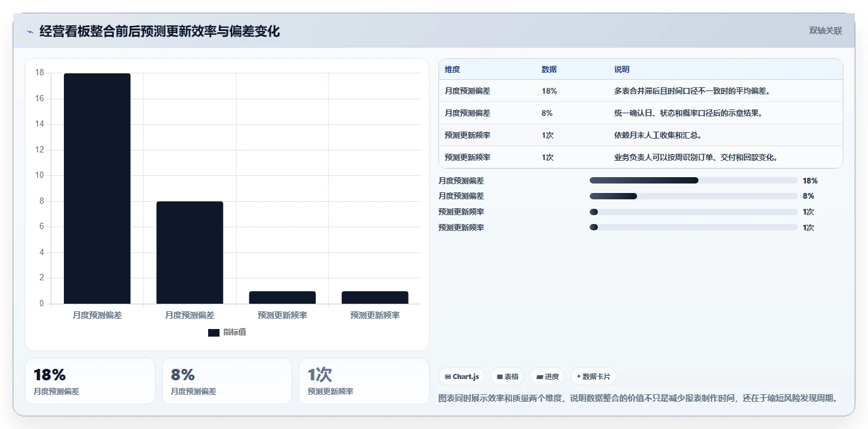Select the 进度 tag chip
Viewport: 868px width, 429px height.
click(x=547, y=376)
